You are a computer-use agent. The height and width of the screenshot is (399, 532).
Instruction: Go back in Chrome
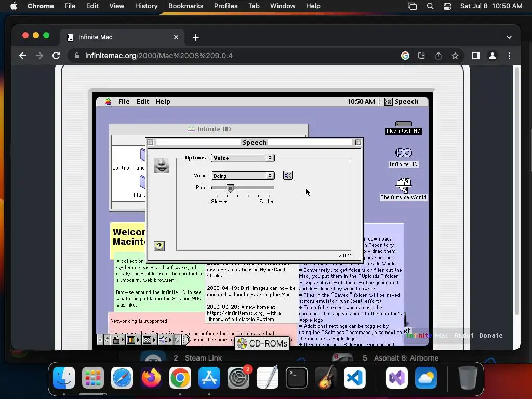tap(23, 56)
